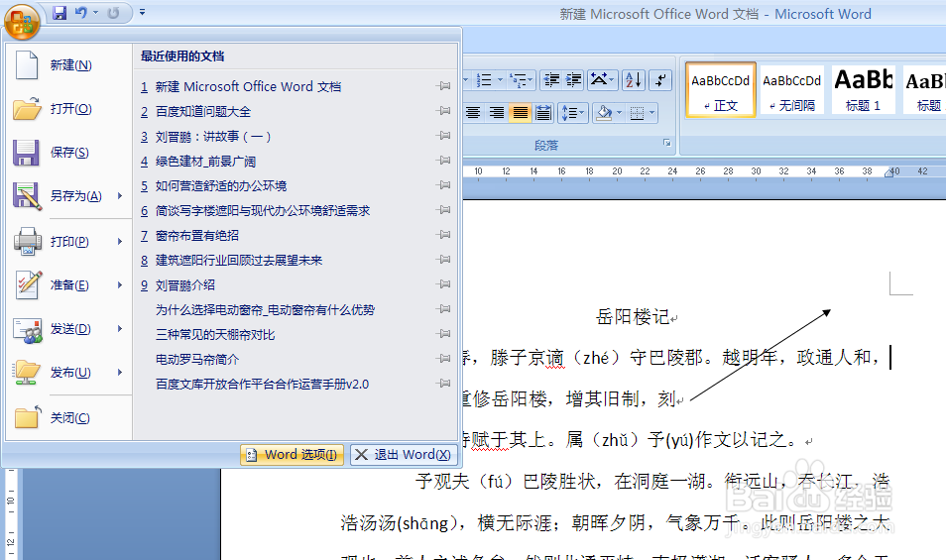This screenshot has height=560, width=946.
Task: Click the distributed alignment icon
Action: (543, 113)
